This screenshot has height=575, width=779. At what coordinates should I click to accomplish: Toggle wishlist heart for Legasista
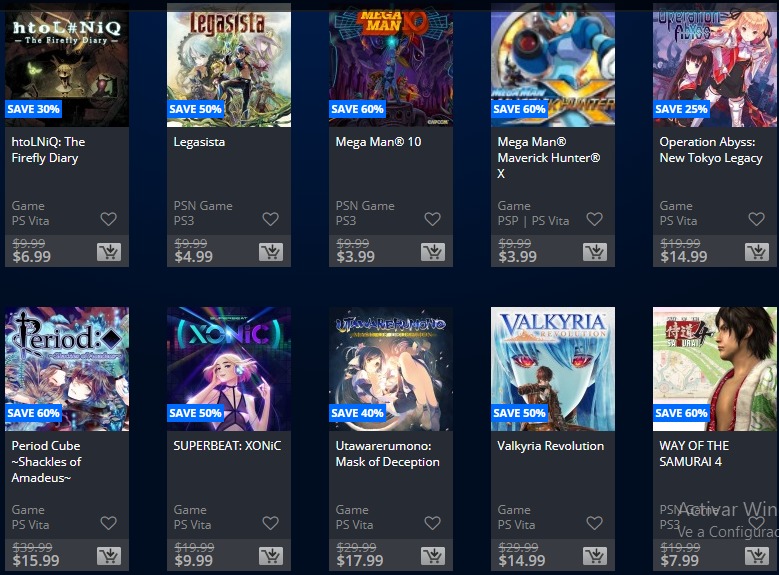270,219
